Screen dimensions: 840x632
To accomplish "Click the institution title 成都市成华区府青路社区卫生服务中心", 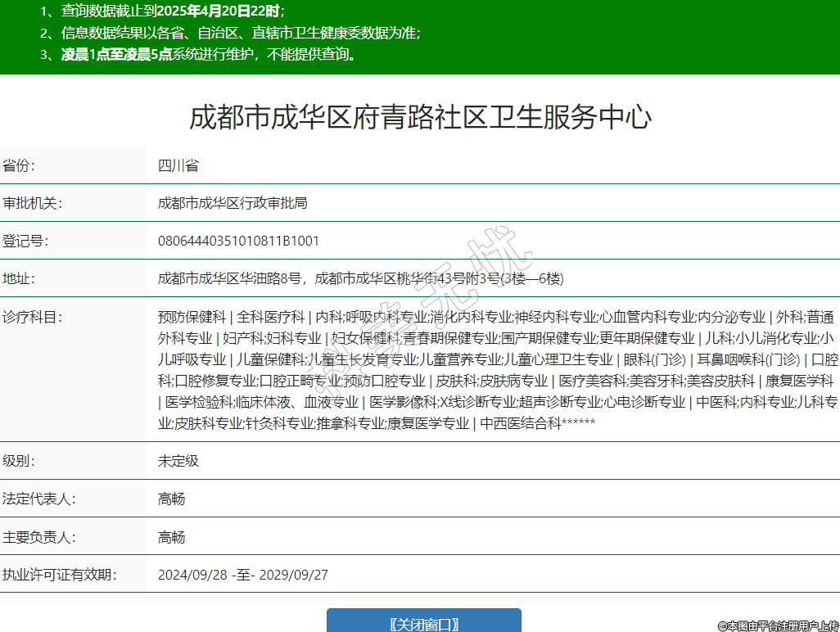I will [x=420, y=117].
